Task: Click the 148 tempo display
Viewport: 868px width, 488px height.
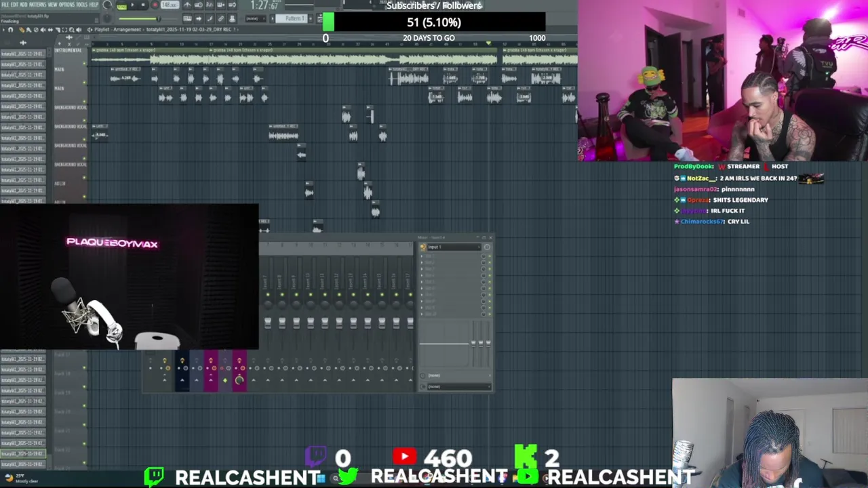Action: point(170,5)
